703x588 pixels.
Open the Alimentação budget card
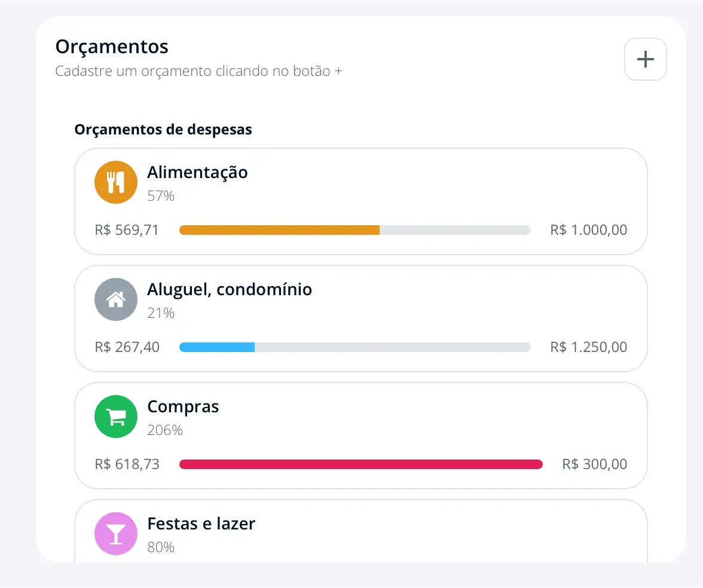[360, 201]
